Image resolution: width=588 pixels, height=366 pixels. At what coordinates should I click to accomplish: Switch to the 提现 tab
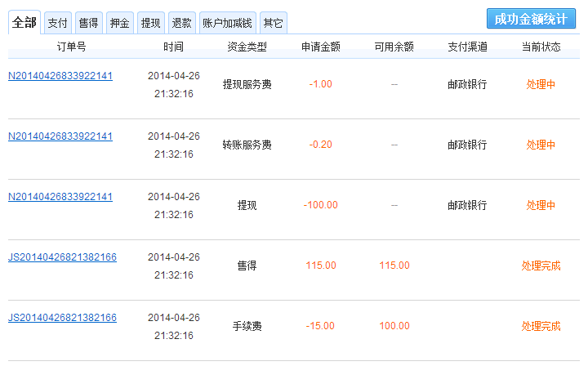pos(150,23)
